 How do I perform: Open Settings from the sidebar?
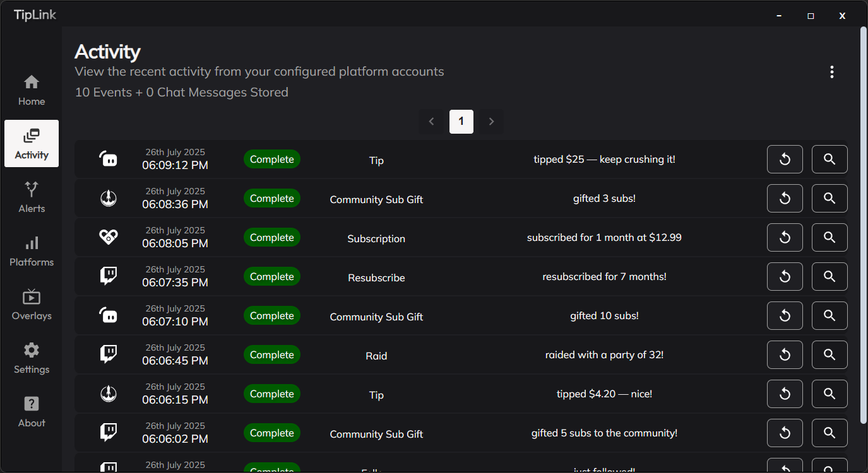(x=31, y=358)
